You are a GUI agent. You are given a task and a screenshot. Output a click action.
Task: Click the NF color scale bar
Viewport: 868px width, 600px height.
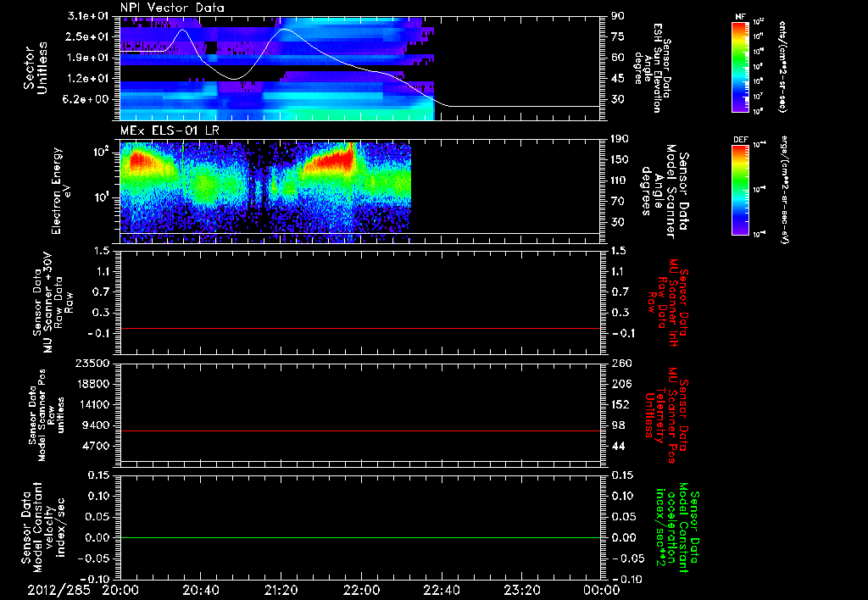point(741,67)
